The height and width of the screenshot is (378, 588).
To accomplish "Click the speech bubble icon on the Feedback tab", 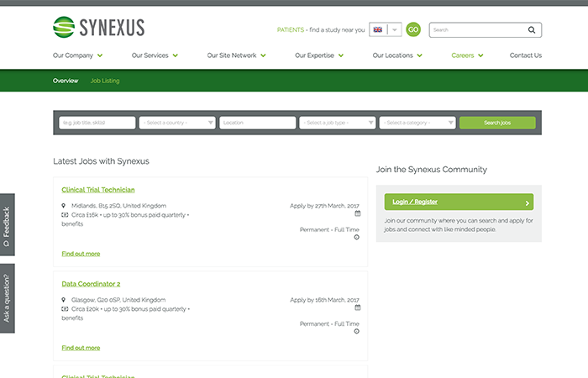I will [7, 244].
